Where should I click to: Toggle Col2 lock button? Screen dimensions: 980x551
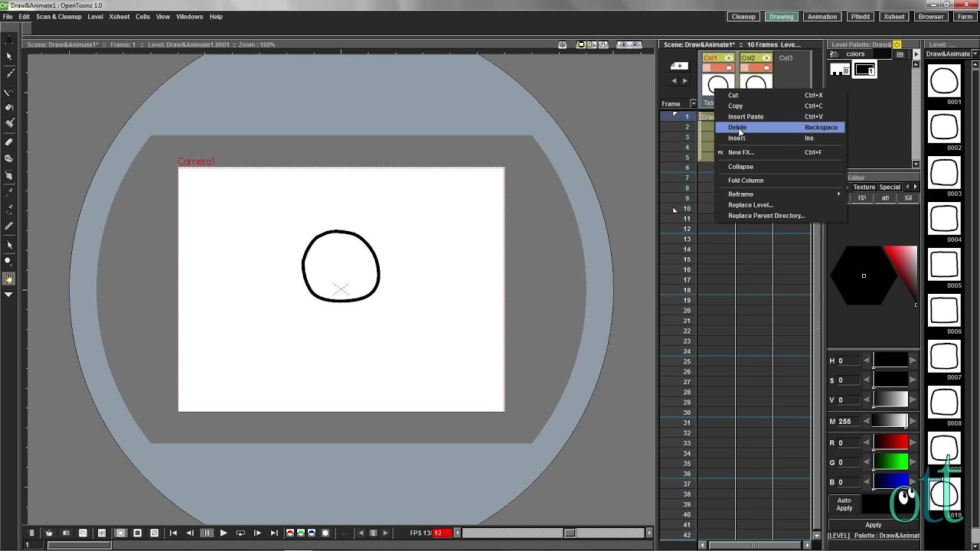point(766,68)
